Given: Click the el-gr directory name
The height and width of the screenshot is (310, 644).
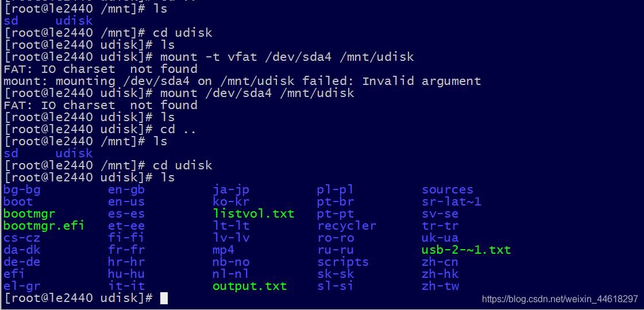Looking at the screenshot, I should tap(22, 286).
